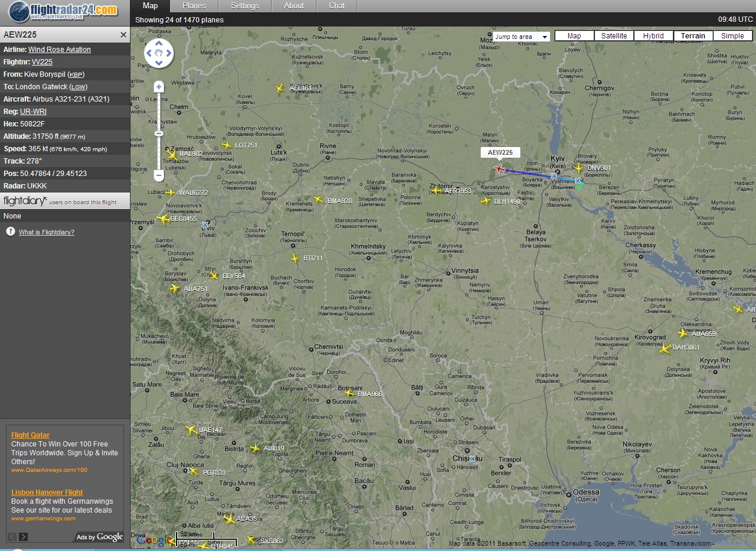
Task: Pan the map up with arrow
Action: point(159,44)
